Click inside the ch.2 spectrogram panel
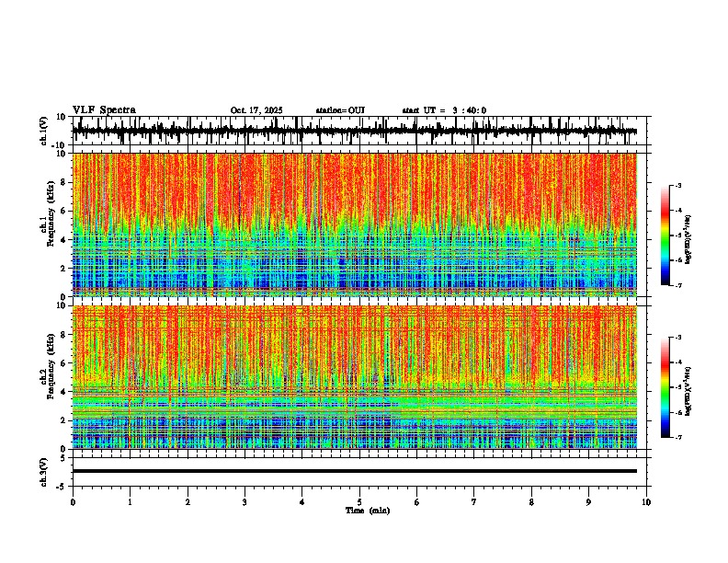The image size is (728, 563). pyautogui.click(x=354, y=377)
